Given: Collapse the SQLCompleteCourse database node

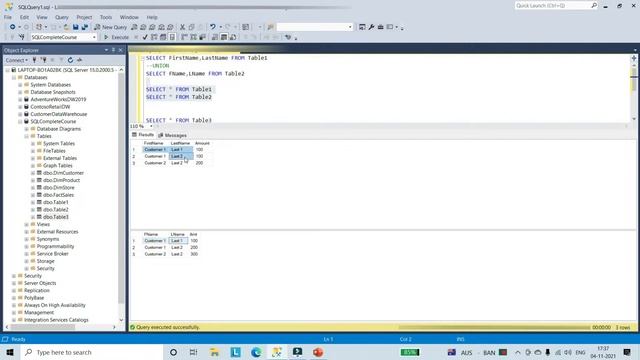Looking at the screenshot, I should click(20, 121).
